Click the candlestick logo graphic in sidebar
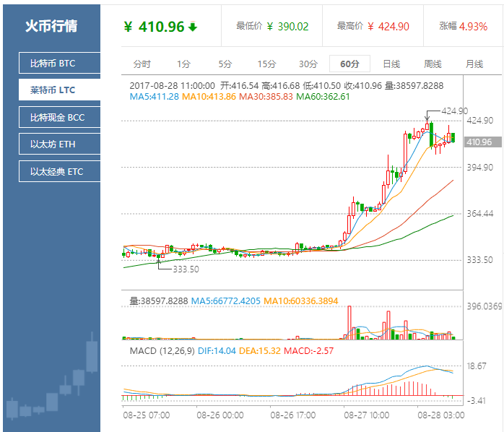Image resolution: width=504 pixels, height=432 pixels. (52, 383)
